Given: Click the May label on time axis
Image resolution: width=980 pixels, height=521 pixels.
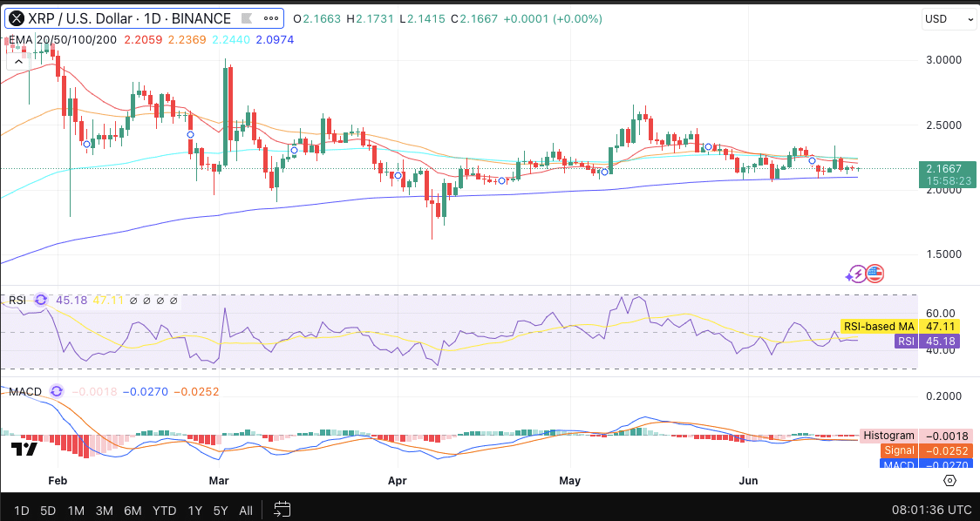Looking at the screenshot, I should coord(570,480).
